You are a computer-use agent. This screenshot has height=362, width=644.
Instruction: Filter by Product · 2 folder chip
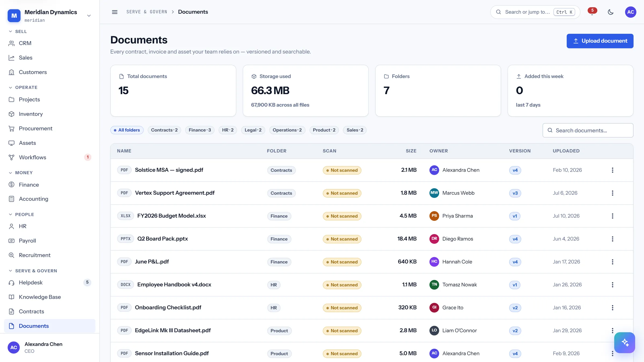tap(324, 130)
